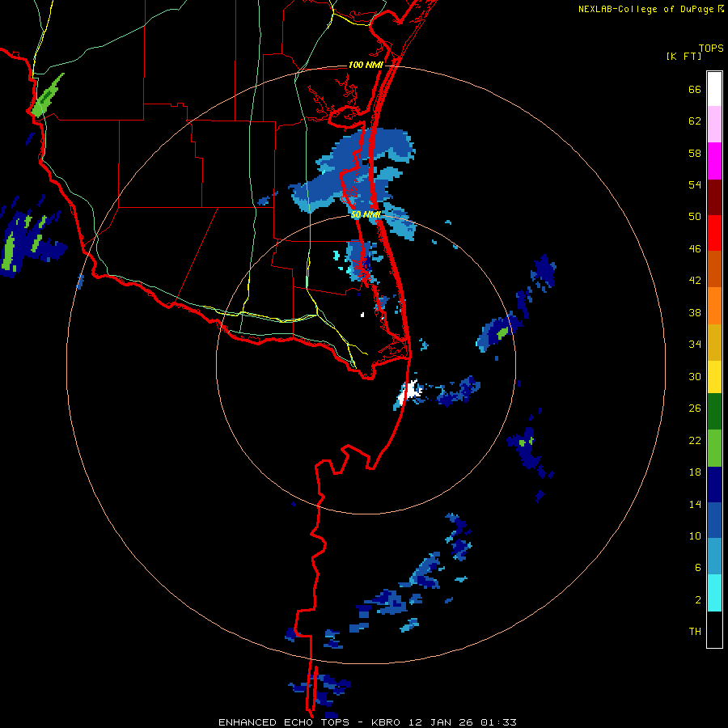Click the black TH threshold swatch
This screenshot has height=728, width=728.
tap(714, 629)
